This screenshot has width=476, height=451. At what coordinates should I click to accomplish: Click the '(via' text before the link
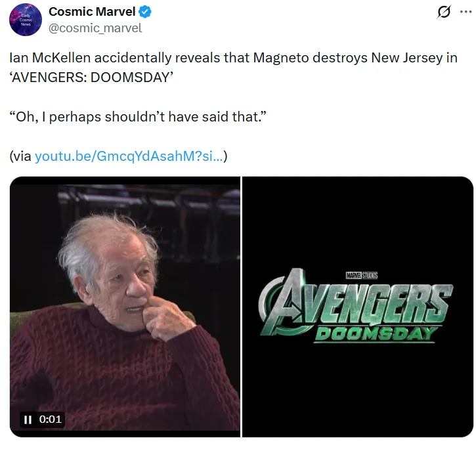(x=20, y=156)
